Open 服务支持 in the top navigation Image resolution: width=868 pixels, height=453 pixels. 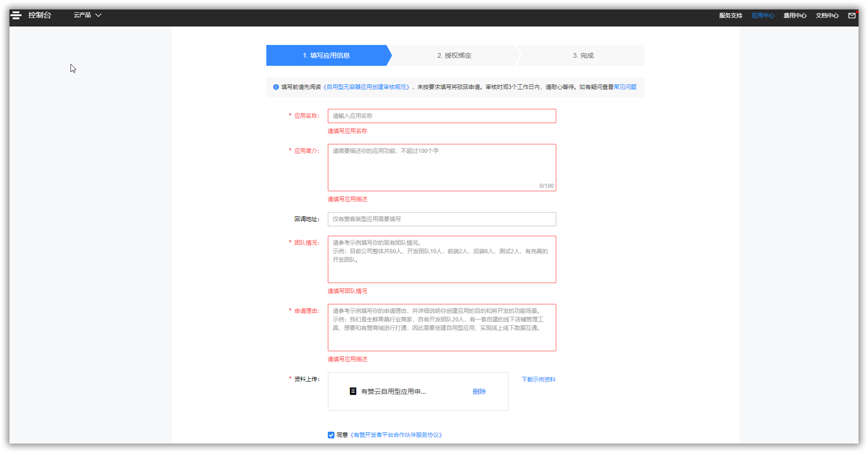pos(730,16)
